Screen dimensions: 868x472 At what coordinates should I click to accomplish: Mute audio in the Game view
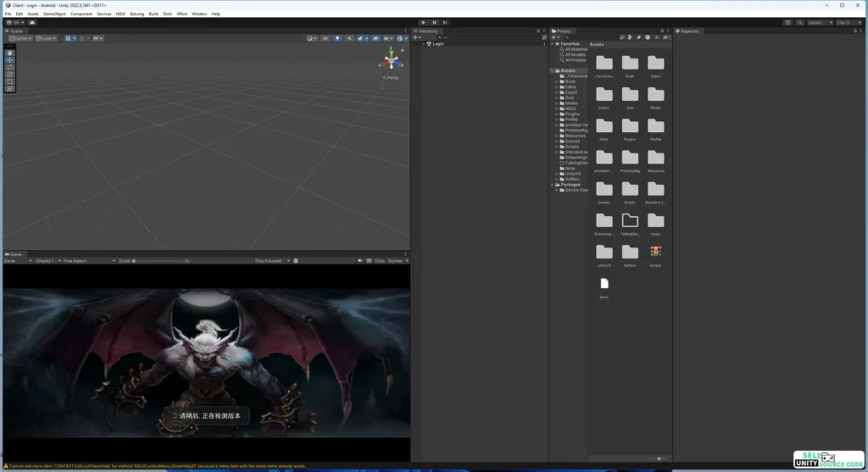point(360,261)
